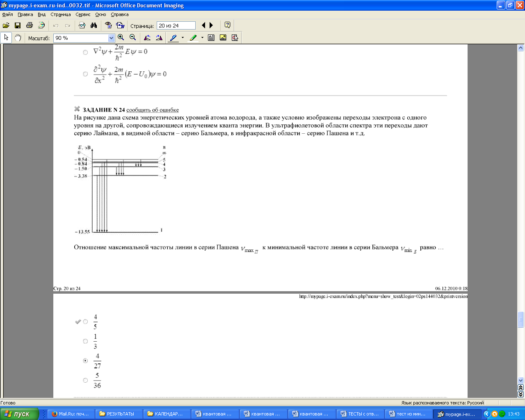Activate the Select arrow tool

(x=6, y=38)
